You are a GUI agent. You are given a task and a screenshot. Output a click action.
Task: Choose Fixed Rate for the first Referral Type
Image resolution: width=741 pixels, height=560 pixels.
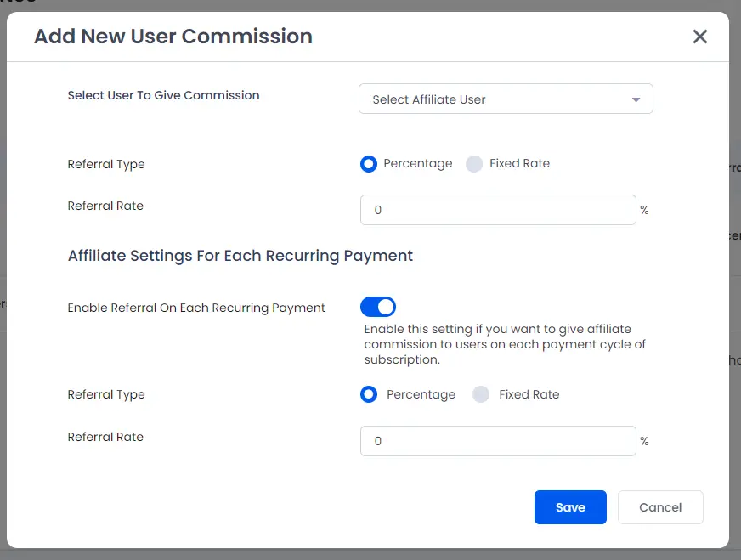tap(473, 164)
